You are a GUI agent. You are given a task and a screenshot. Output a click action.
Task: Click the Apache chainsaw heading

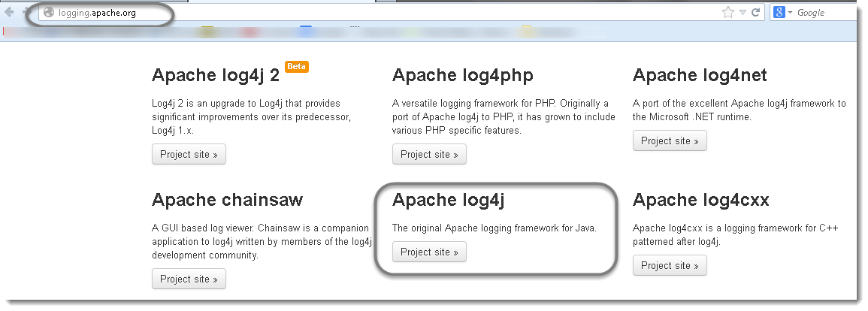tap(228, 200)
